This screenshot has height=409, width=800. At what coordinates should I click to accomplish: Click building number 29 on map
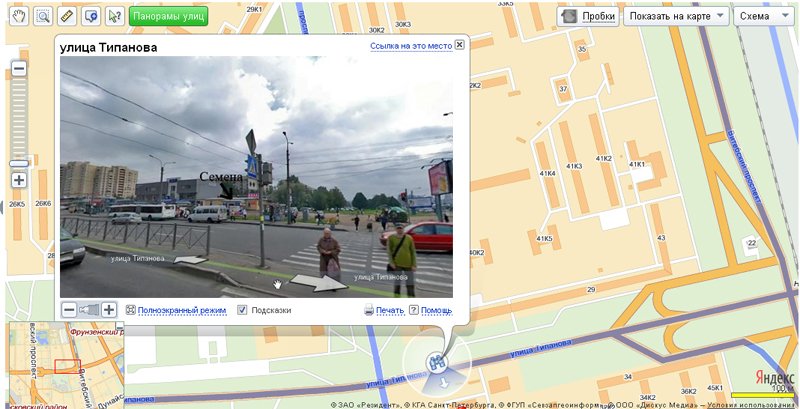tap(591, 290)
